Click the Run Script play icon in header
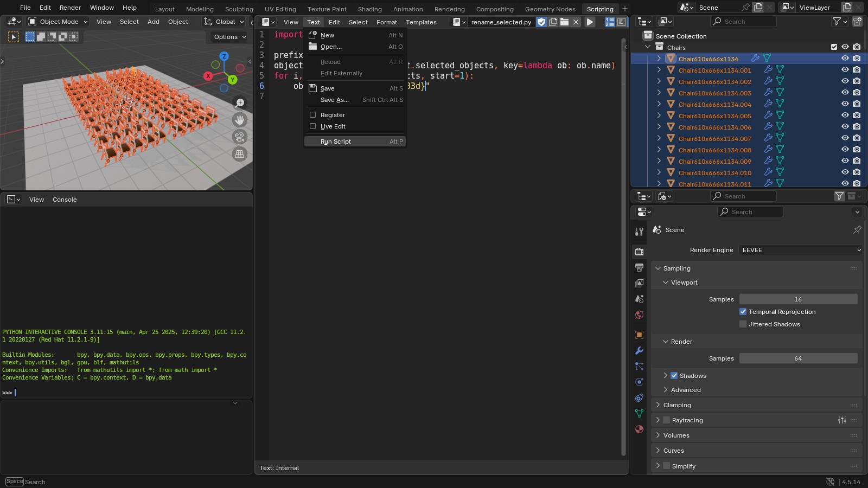 pyautogui.click(x=590, y=22)
